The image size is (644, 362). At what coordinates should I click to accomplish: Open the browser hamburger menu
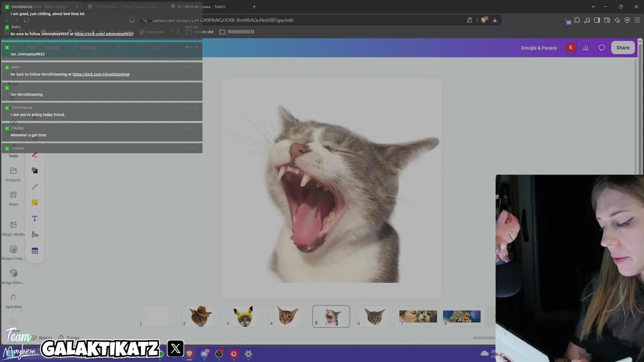coord(637,20)
